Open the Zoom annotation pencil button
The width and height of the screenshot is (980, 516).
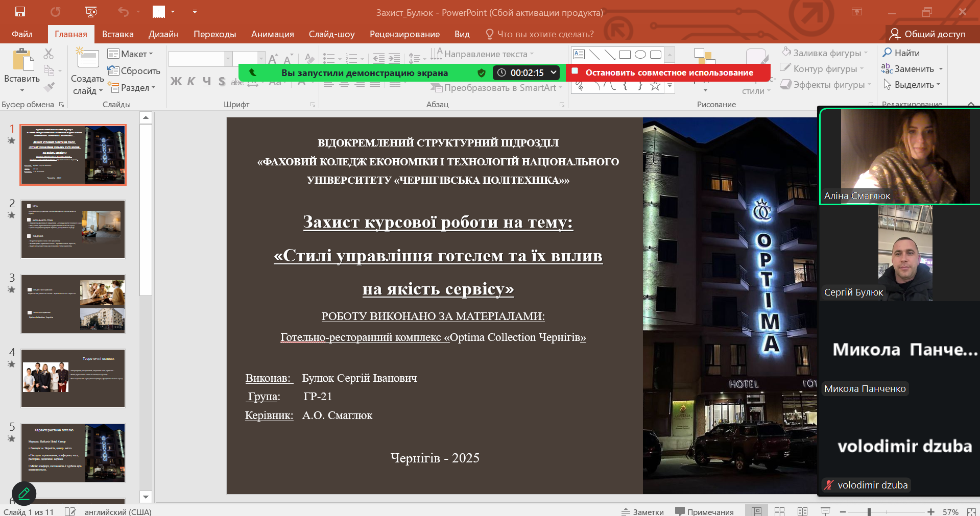24,494
